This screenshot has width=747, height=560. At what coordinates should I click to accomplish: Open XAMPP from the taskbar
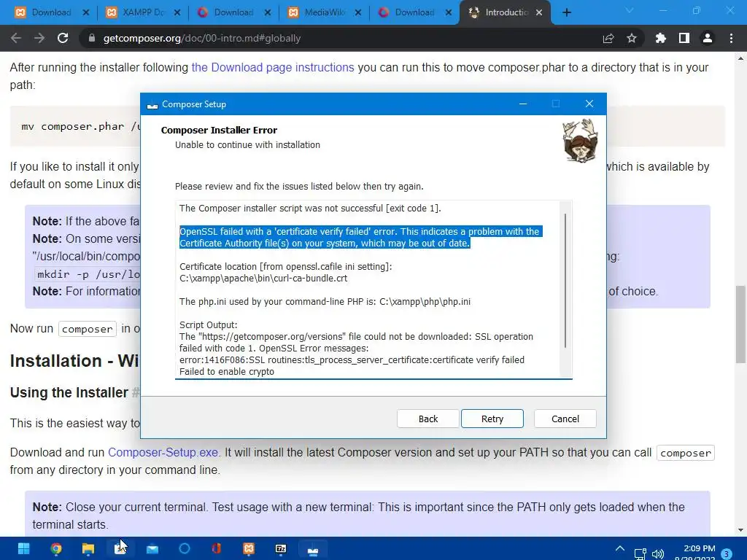[249, 549]
